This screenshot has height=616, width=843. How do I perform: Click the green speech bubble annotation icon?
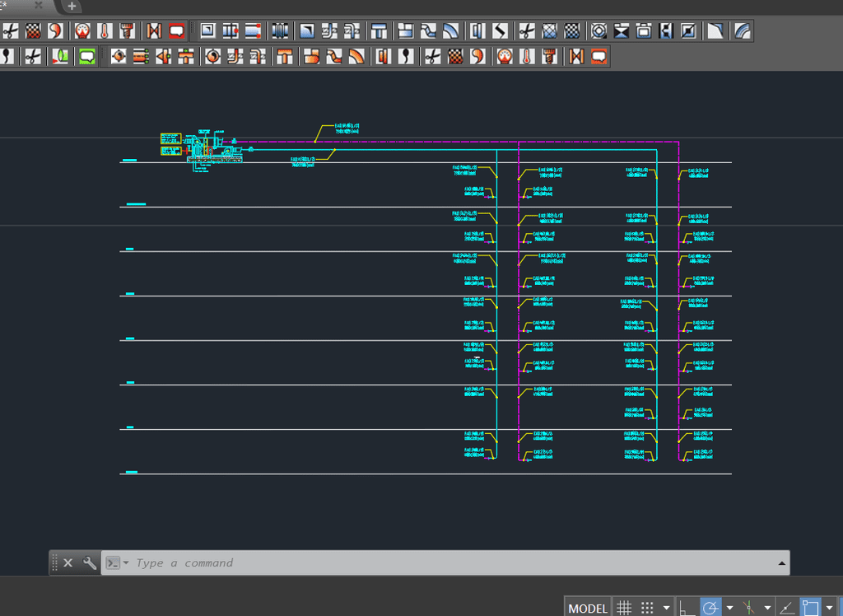pyautogui.click(x=87, y=56)
